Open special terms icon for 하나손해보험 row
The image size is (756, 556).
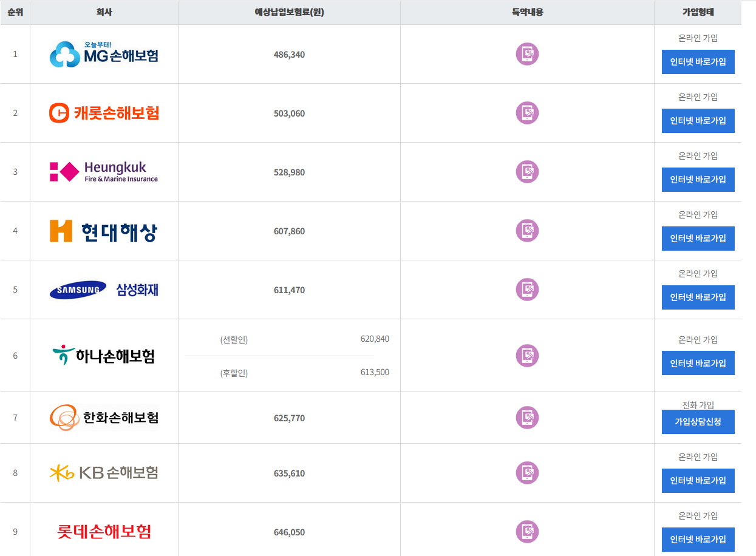(x=527, y=355)
